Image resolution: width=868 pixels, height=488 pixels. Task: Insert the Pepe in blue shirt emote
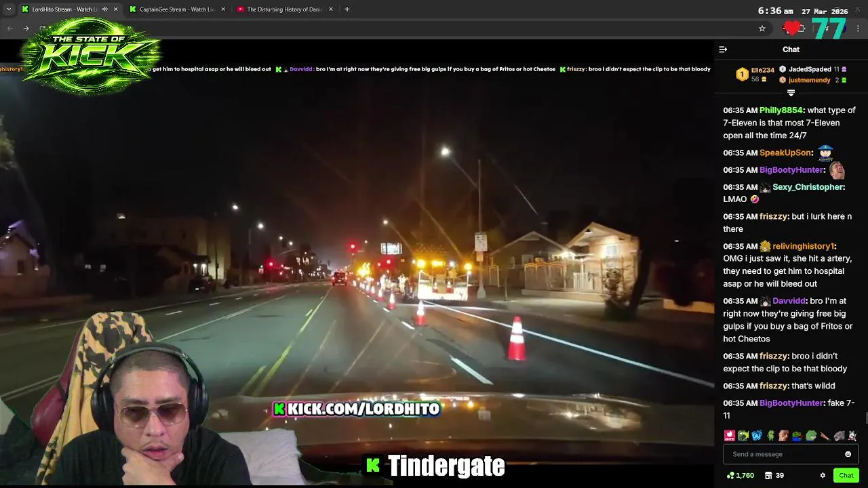pos(797,436)
